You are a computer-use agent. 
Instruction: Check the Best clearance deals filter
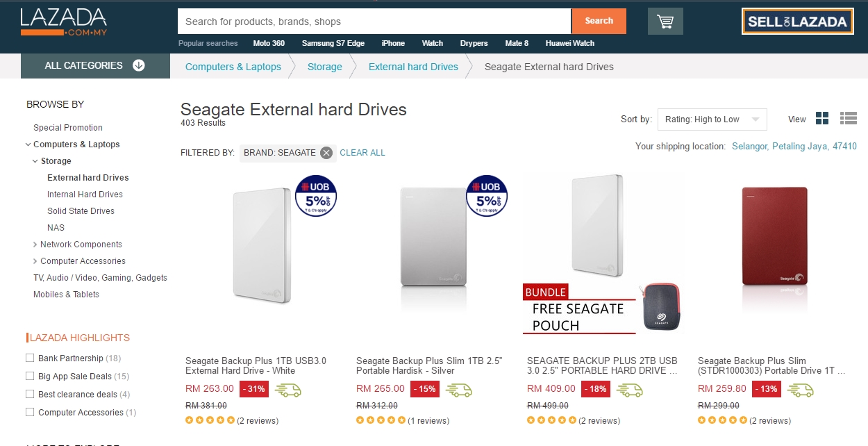click(30, 395)
